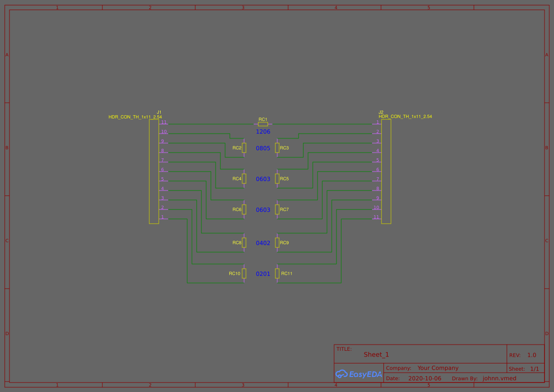Select the date value 2020-10-06

coord(425,378)
